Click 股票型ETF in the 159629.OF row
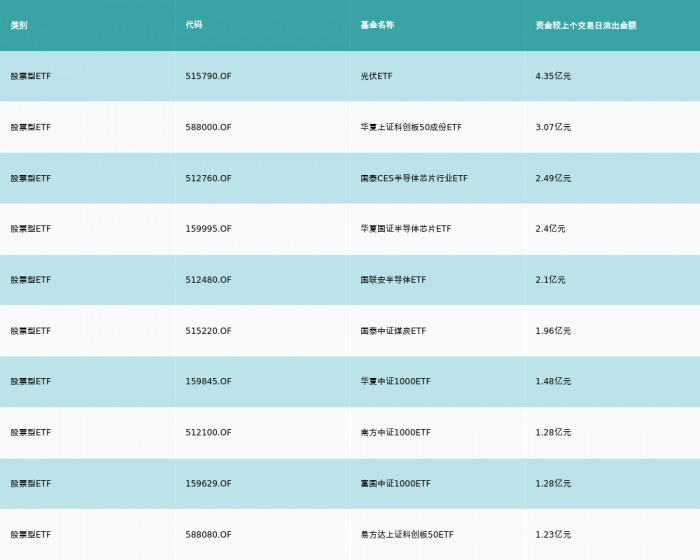The height and width of the screenshot is (560, 700). coord(31,484)
